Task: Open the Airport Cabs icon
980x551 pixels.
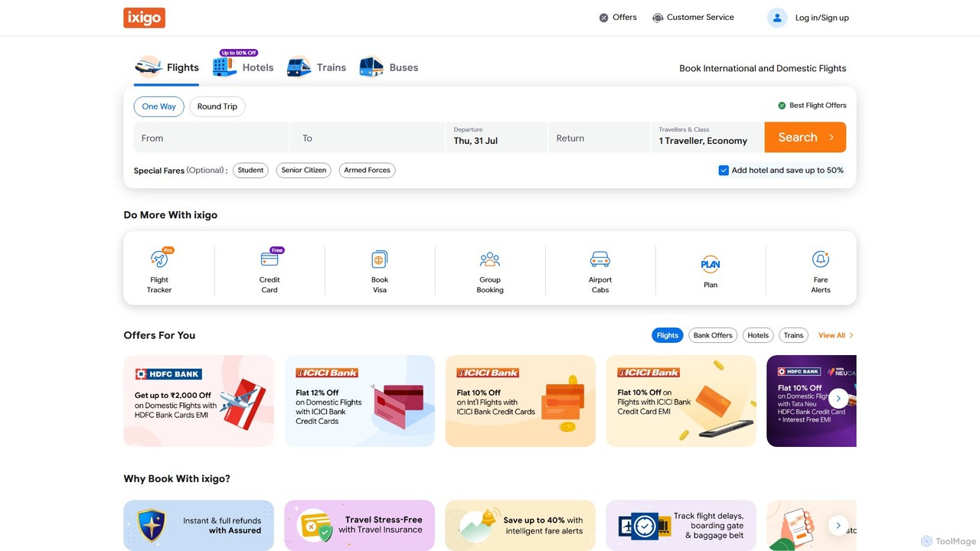Action: pos(600,259)
